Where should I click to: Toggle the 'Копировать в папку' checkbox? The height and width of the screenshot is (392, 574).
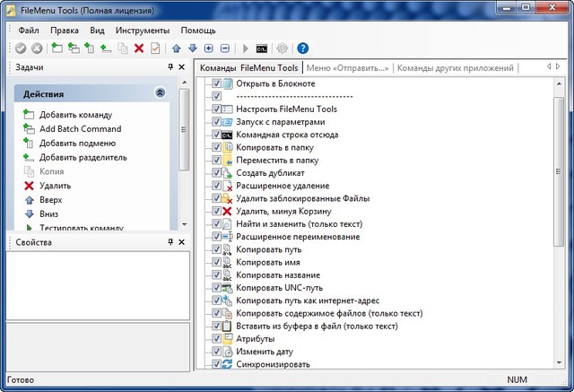[x=216, y=147]
